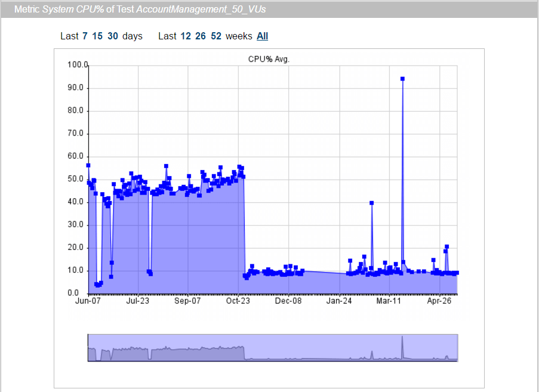Click the CPU% Avg. chart title

coord(268,59)
